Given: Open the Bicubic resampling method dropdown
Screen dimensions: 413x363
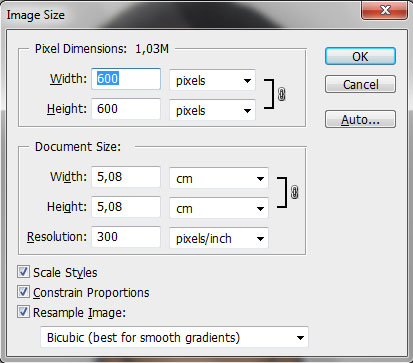Looking at the screenshot, I should coord(174,337).
